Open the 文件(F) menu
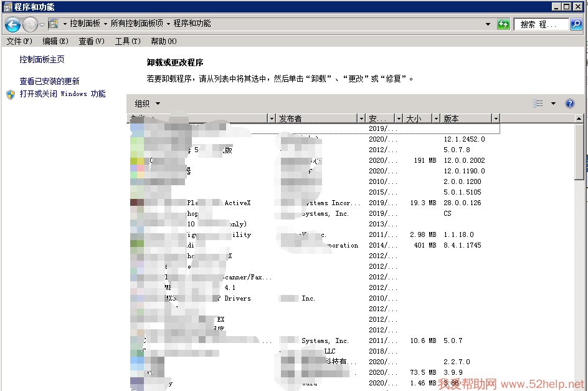 [x=19, y=41]
